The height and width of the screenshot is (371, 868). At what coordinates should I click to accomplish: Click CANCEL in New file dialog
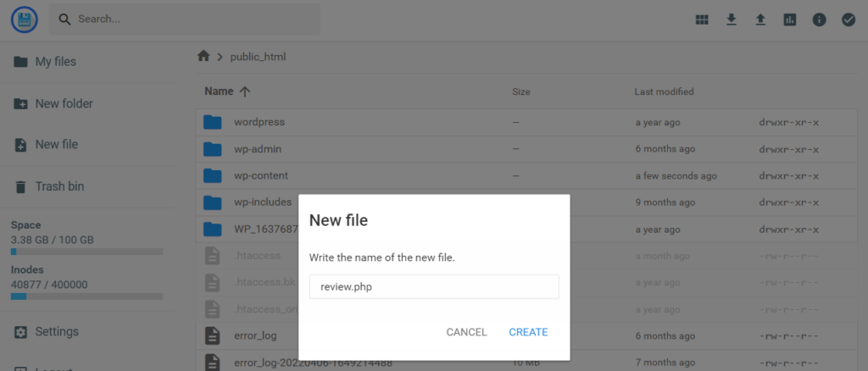pos(467,332)
